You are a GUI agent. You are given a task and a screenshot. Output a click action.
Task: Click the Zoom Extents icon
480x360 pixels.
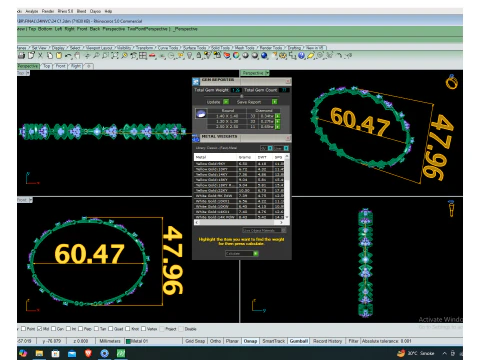click(115, 56)
